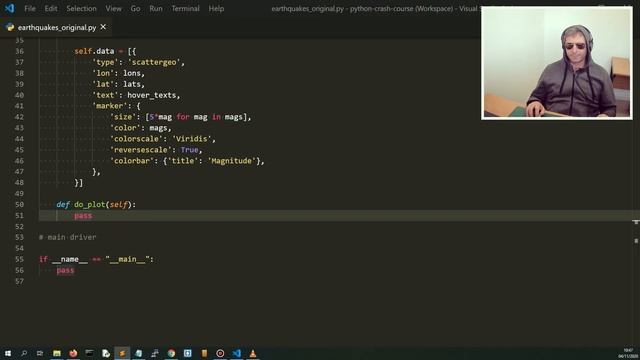Click the webcam overlay thumbnail
Screen dimensions: 640x360
click(x=557, y=63)
